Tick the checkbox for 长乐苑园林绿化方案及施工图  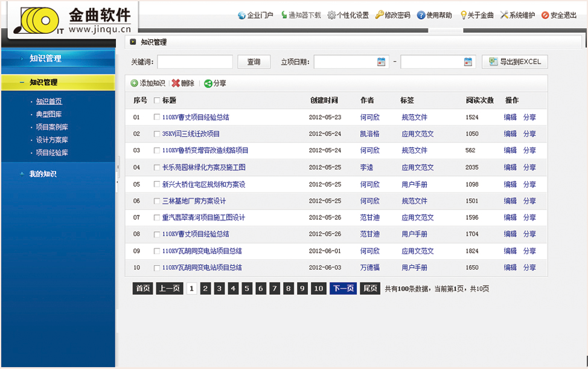(157, 167)
